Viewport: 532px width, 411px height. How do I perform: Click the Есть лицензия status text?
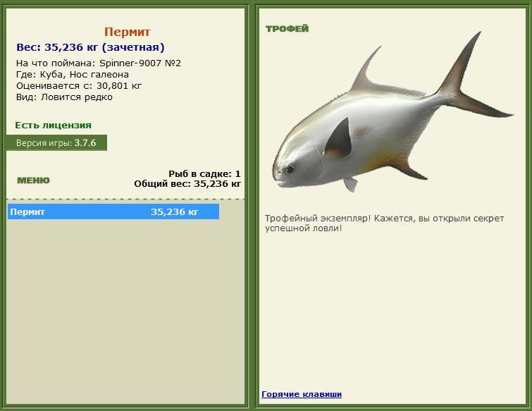[x=53, y=125]
